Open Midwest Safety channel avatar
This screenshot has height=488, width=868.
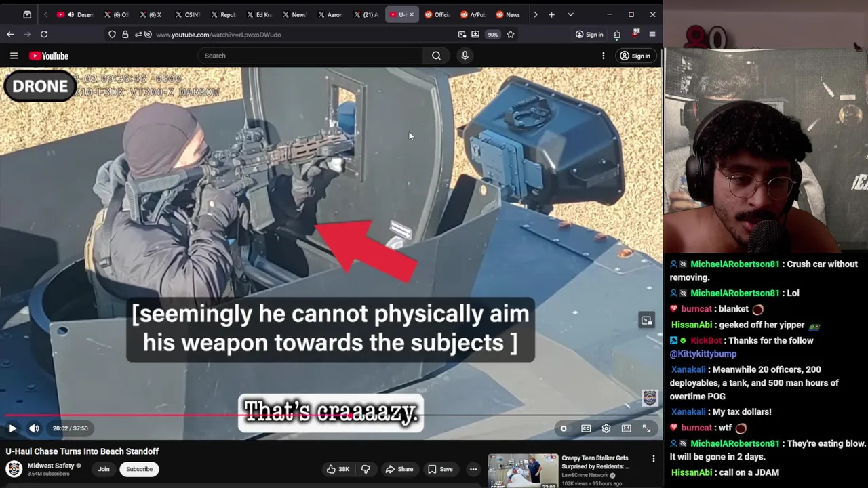(14, 469)
